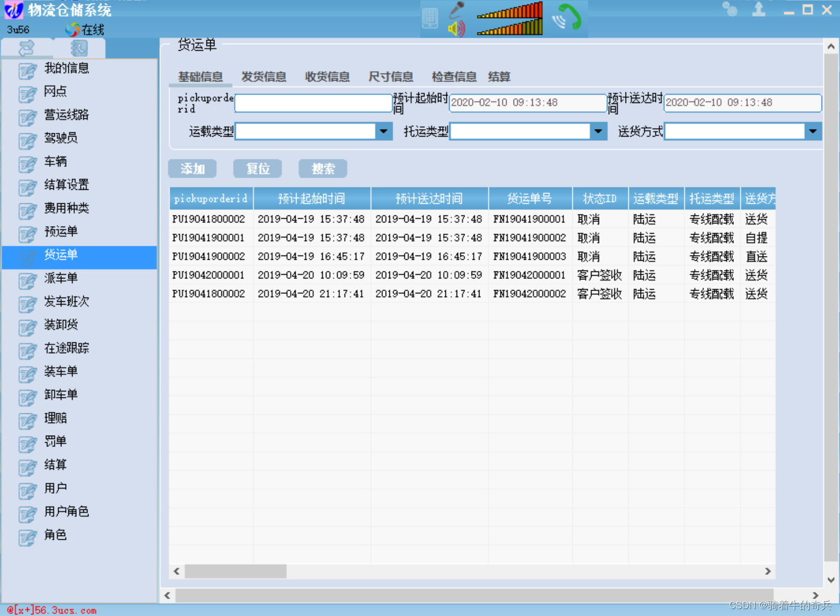Click the green phone call icon
The image size is (840, 616).
[567, 17]
